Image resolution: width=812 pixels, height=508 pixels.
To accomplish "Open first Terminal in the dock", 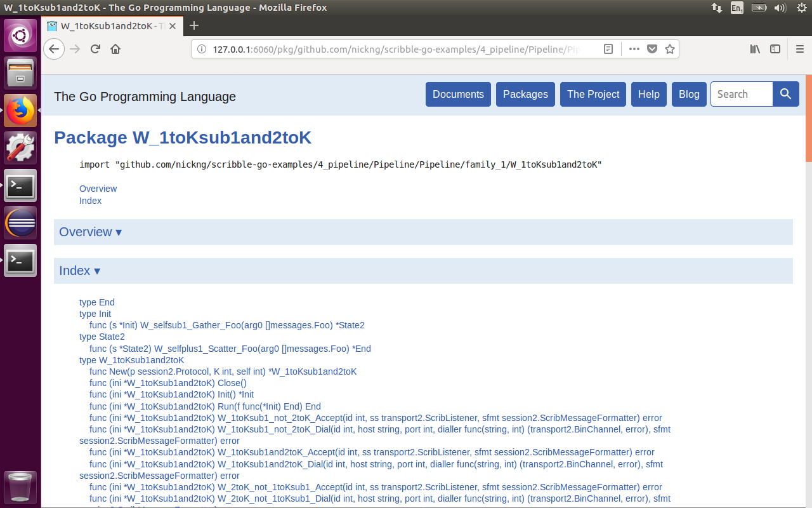I will (20, 185).
